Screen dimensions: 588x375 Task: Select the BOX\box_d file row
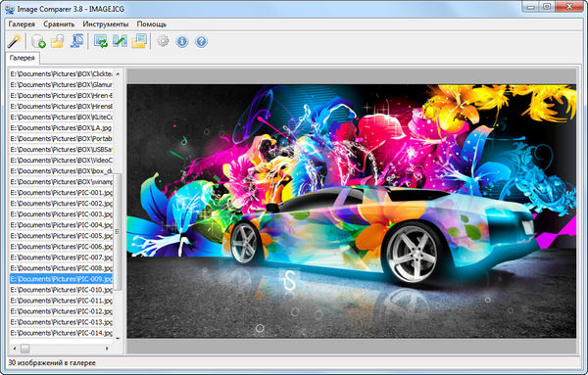(61, 171)
